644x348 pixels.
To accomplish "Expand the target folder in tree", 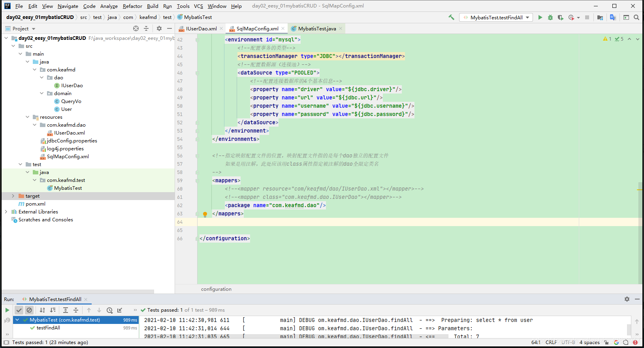I will (13, 196).
